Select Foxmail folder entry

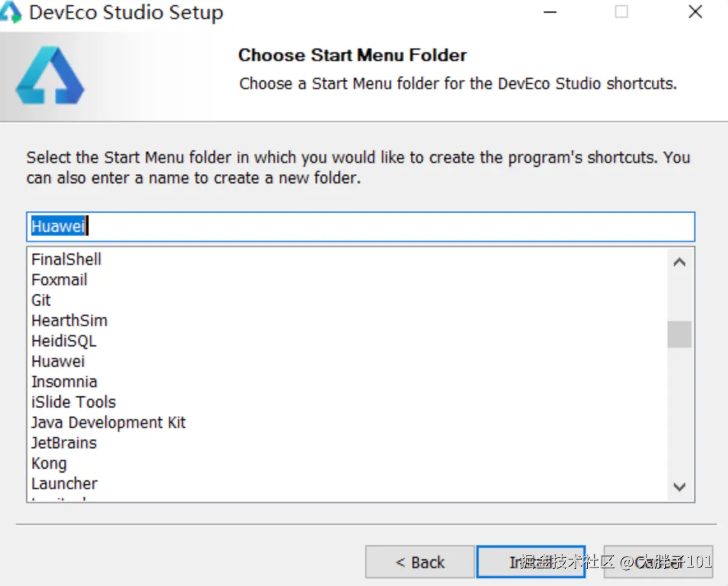coord(59,280)
